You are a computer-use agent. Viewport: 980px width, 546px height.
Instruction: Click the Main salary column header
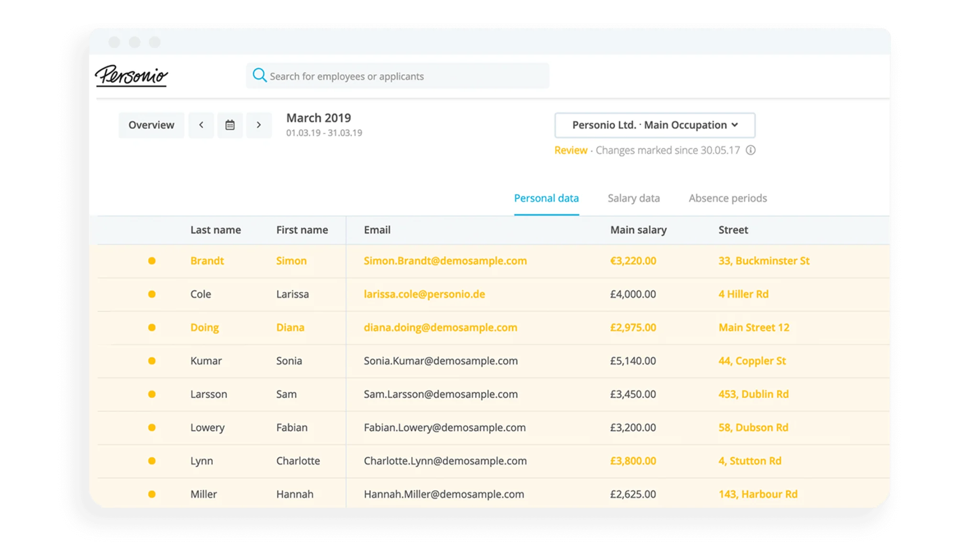pyautogui.click(x=638, y=230)
